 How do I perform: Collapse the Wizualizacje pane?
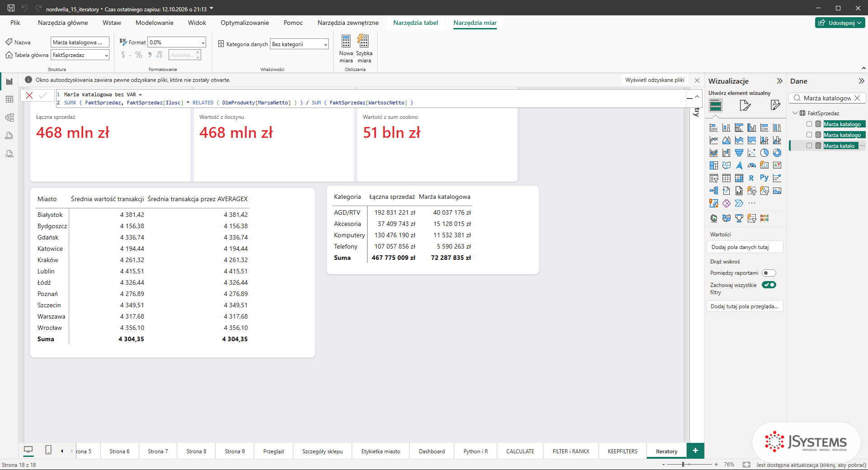tap(779, 81)
